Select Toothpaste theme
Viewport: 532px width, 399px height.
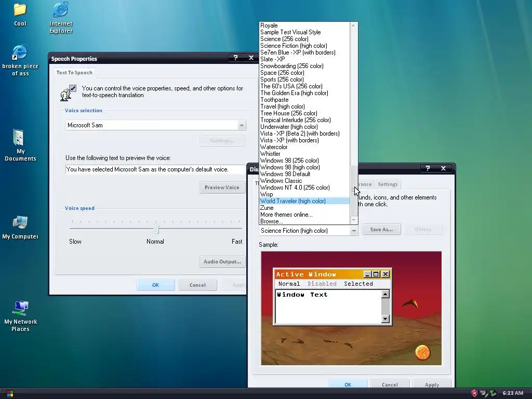[x=304, y=100]
